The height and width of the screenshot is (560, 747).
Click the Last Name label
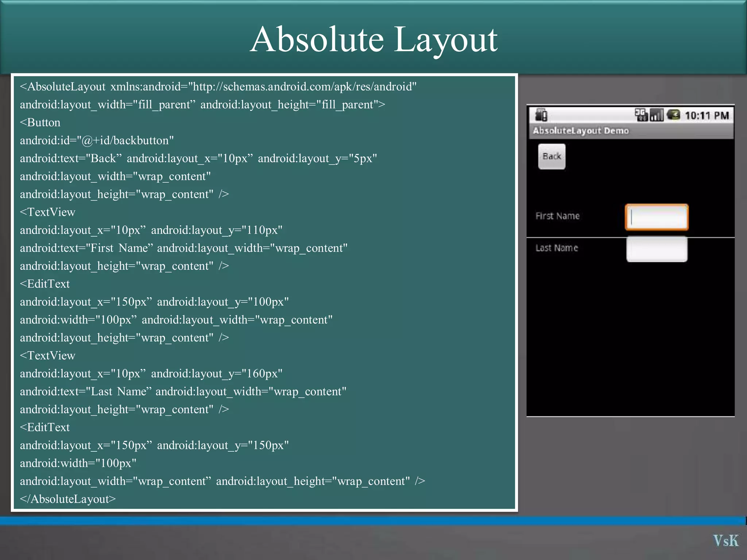click(557, 248)
